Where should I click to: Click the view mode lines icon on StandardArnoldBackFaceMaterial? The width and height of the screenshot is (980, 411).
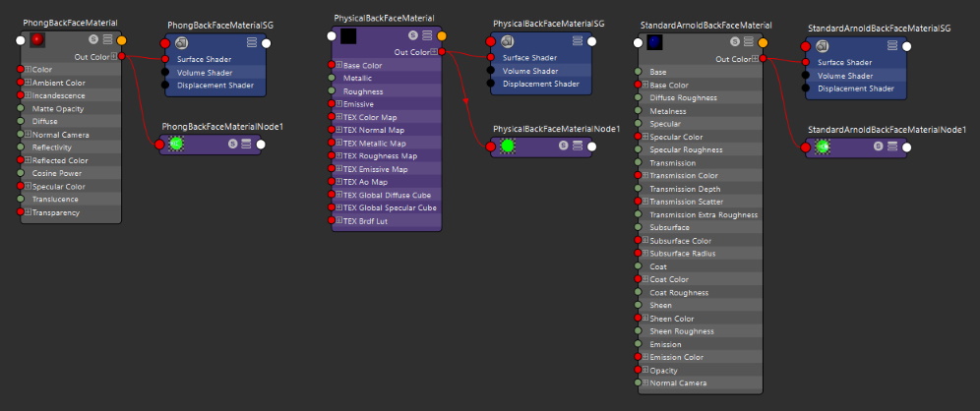(x=749, y=42)
